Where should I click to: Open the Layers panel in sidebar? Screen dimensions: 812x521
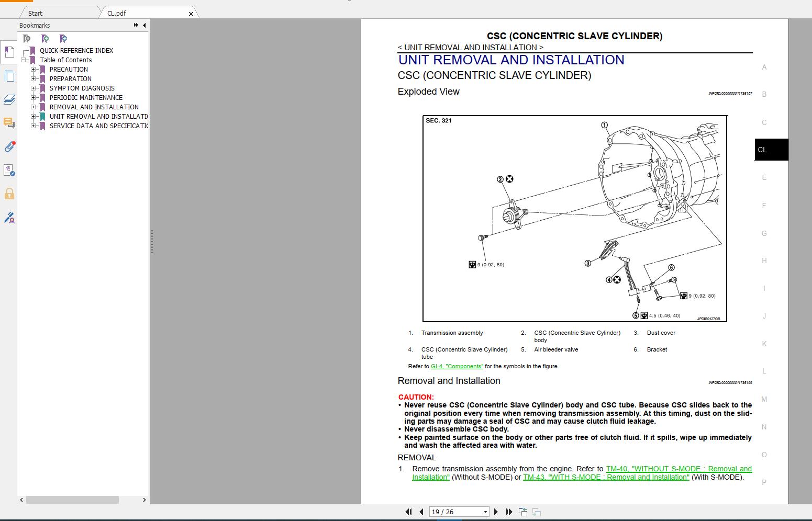9,99
